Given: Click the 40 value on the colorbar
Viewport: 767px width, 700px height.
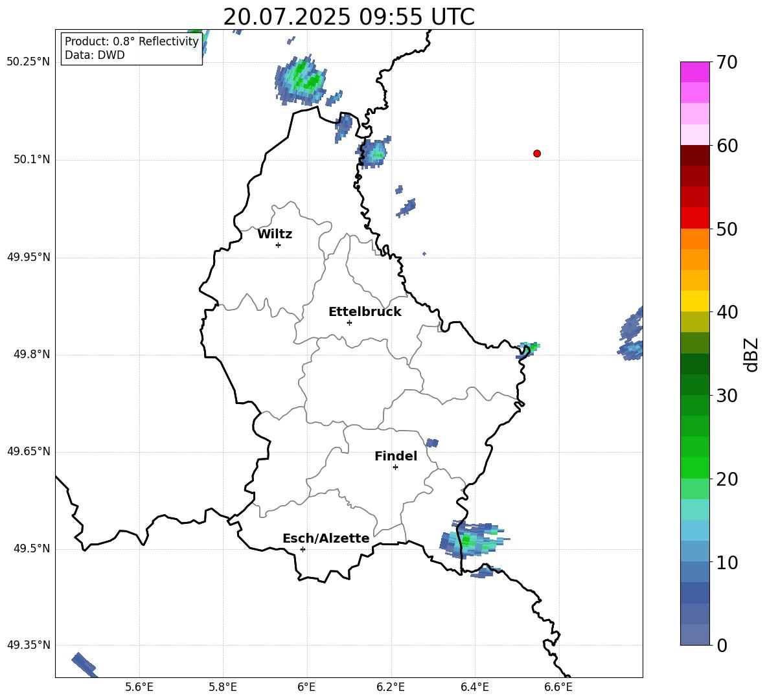Looking at the screenshot, I should pyautogui.click(x=727, y=312).
